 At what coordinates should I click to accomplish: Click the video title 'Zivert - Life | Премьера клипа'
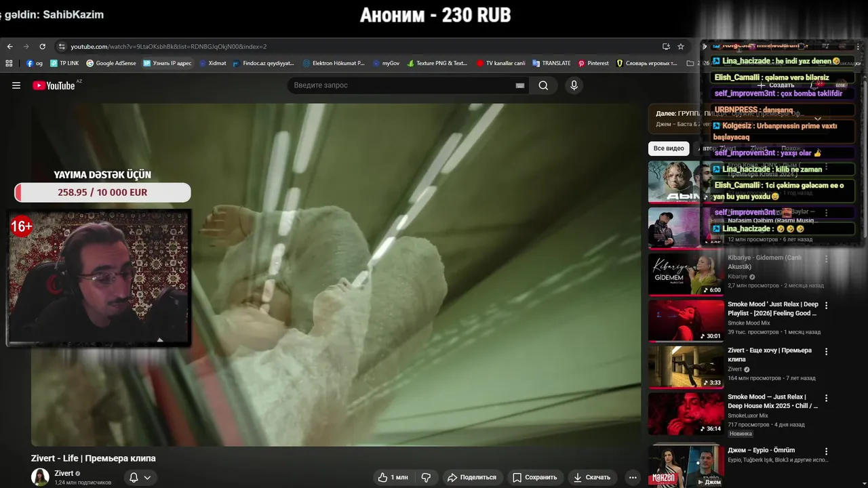pyautogui.click(x=94, y=458)
